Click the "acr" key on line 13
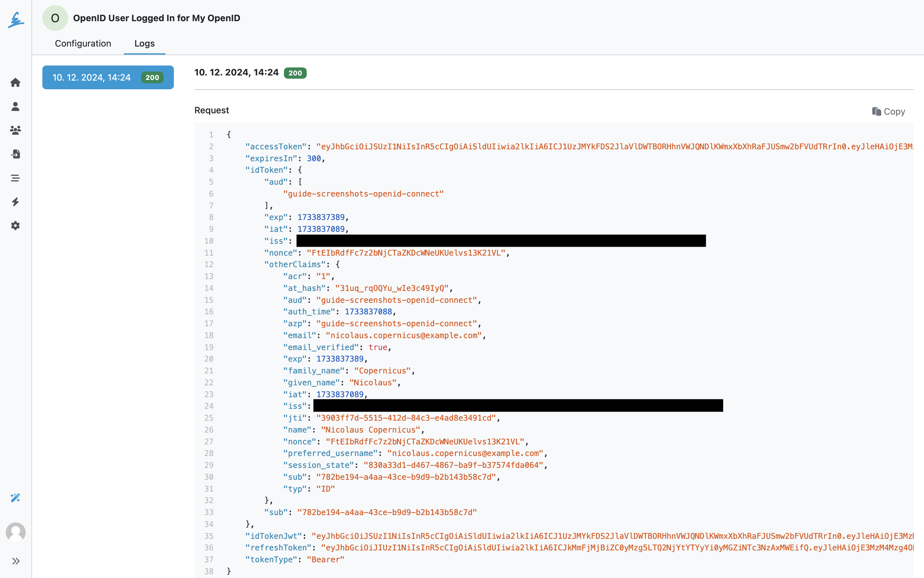 [295, 276]
